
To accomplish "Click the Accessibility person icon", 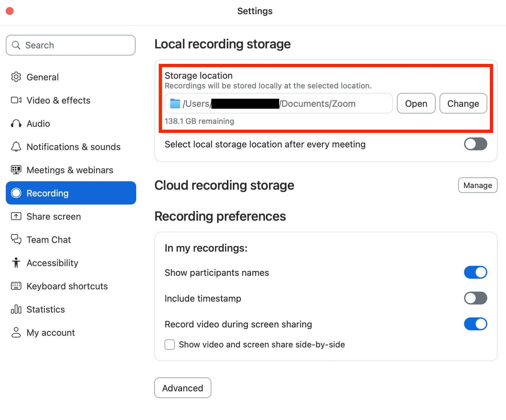I will (16, 263).
